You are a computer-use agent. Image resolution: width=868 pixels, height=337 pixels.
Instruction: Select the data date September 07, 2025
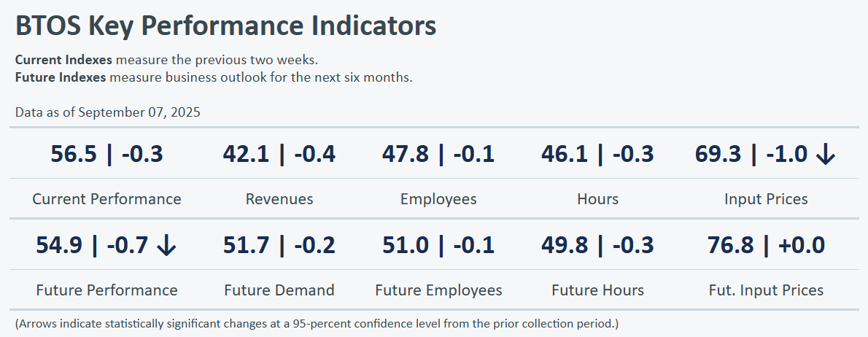(139, 112)
